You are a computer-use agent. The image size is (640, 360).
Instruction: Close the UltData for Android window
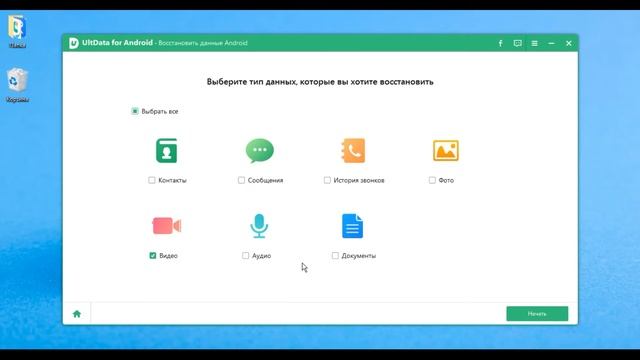click(569, 43)
